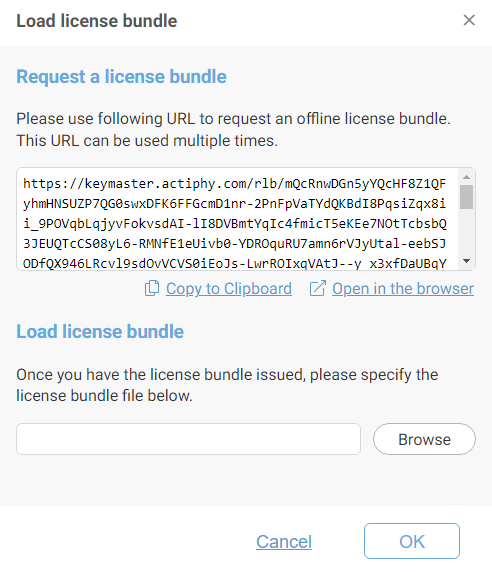Click the clipboard icon beside Copy to Clipboard
Viewport: 492px width, 572px height.
click(152, 288)
